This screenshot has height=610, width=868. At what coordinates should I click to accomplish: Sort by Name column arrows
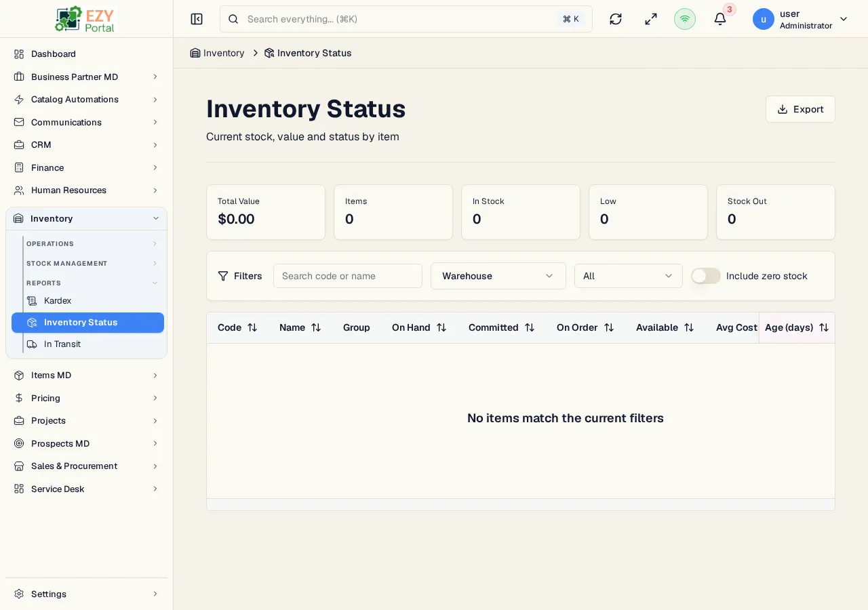316,327
